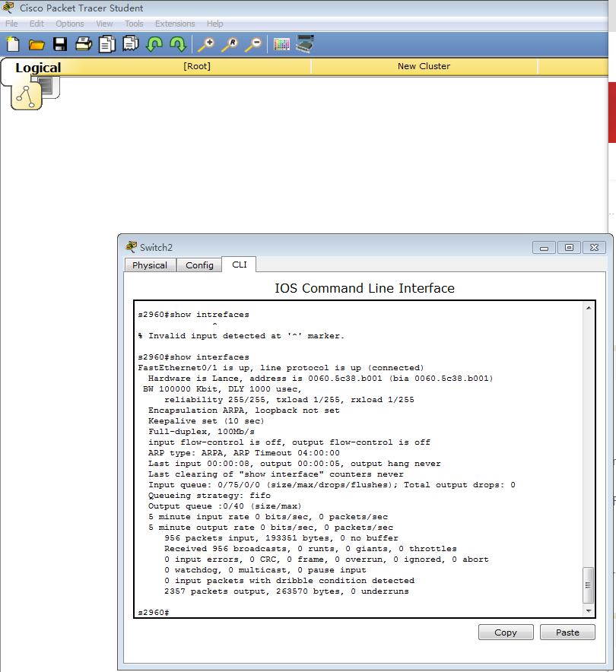Open a file with the folder icon
The height and width of the screenshot is (672, 616).
pyautogui.click(x=37, y=45)
